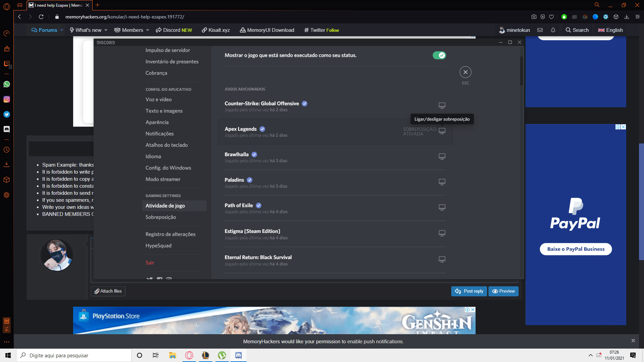The height and width of the screenshot is (362, 644).
Task: Open Windows Start menu
Action: 8,355
